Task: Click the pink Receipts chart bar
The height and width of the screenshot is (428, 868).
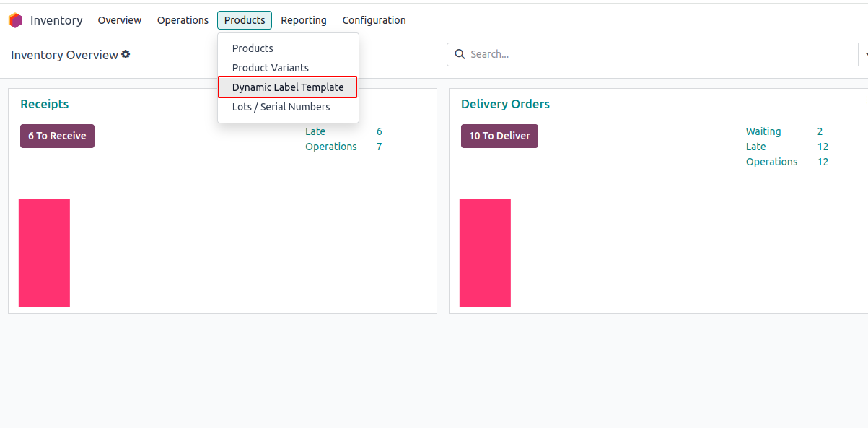Action: point(44,253)
